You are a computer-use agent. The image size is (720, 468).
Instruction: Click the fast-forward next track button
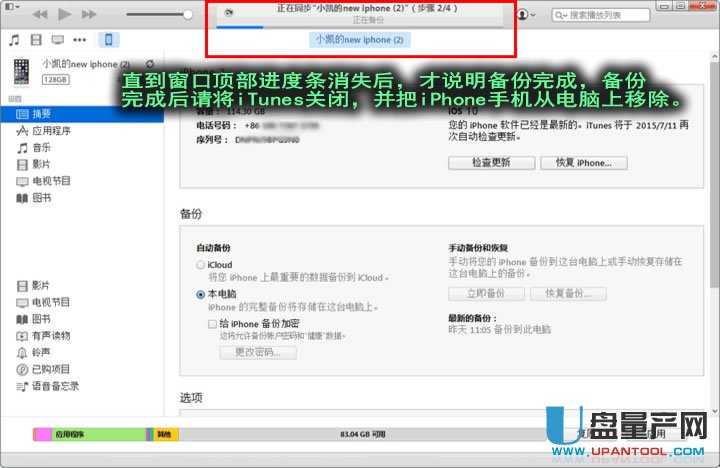point(89,14)
